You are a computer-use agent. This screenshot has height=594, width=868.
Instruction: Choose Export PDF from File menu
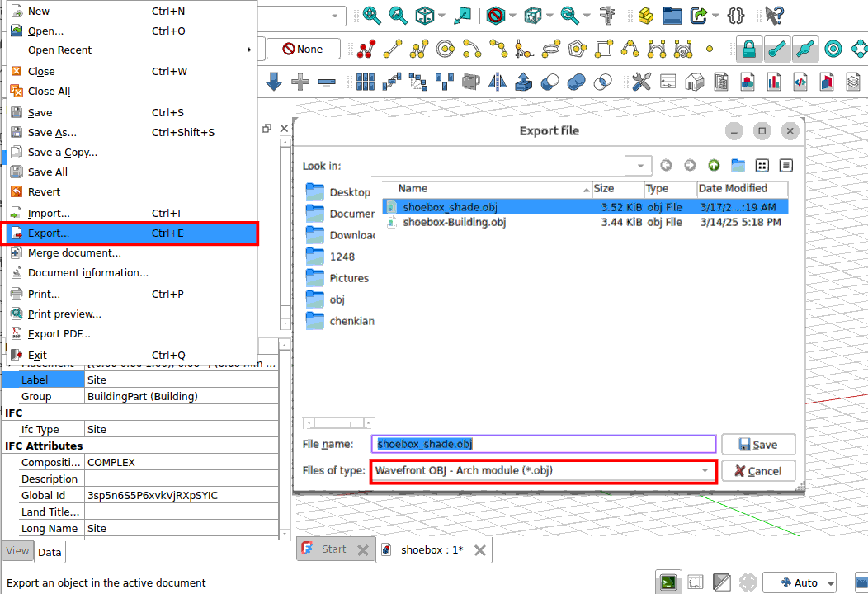click(59, 334)
